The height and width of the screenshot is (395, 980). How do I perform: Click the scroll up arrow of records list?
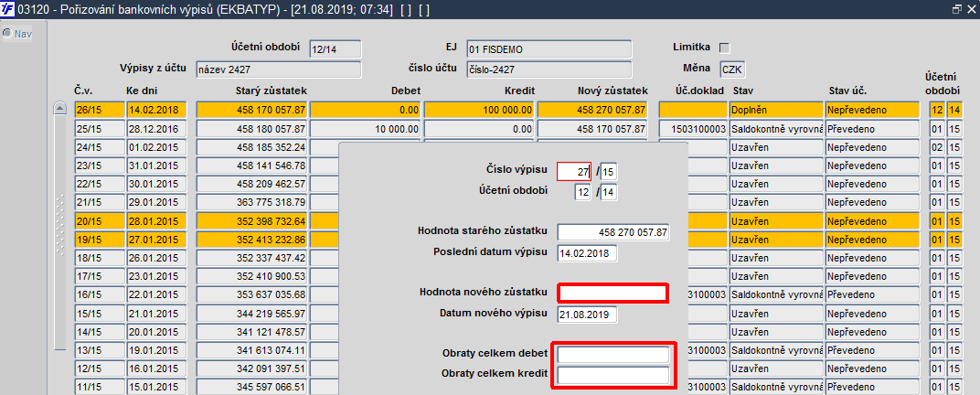pyautogui.click(x=60, y=109)
